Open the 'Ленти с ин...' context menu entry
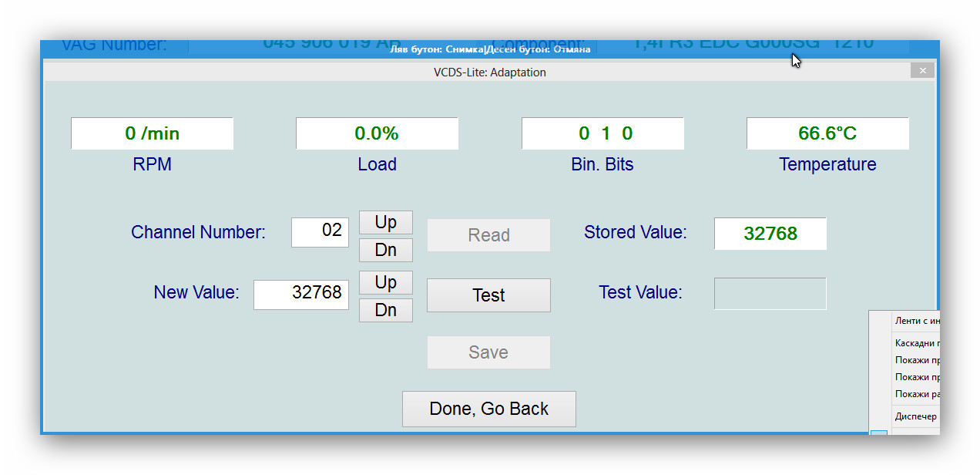Viewport: 980px width, 475px height. [x=916, y=320]
